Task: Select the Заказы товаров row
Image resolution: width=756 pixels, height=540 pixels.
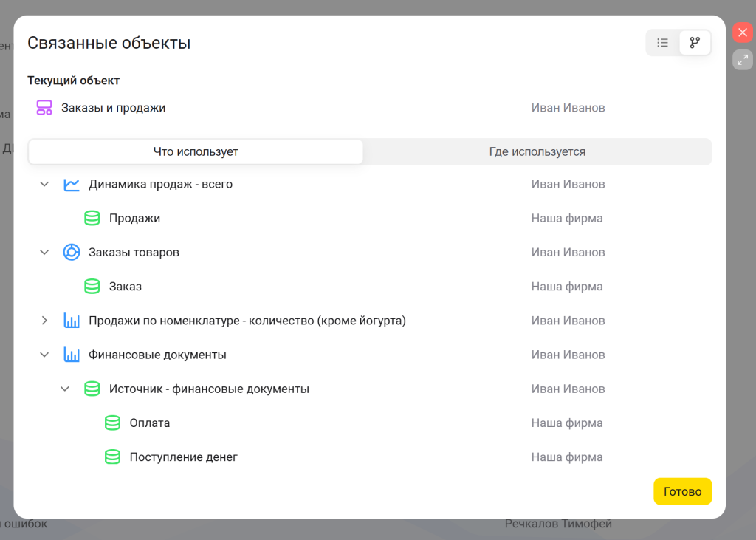Action: coord(369,253)
